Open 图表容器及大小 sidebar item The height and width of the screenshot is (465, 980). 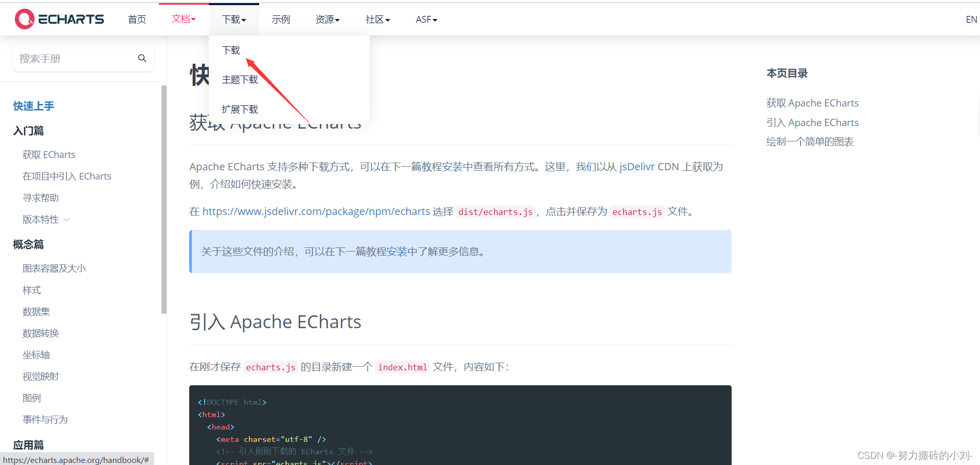pyautogui.click(x=54, y=269)
